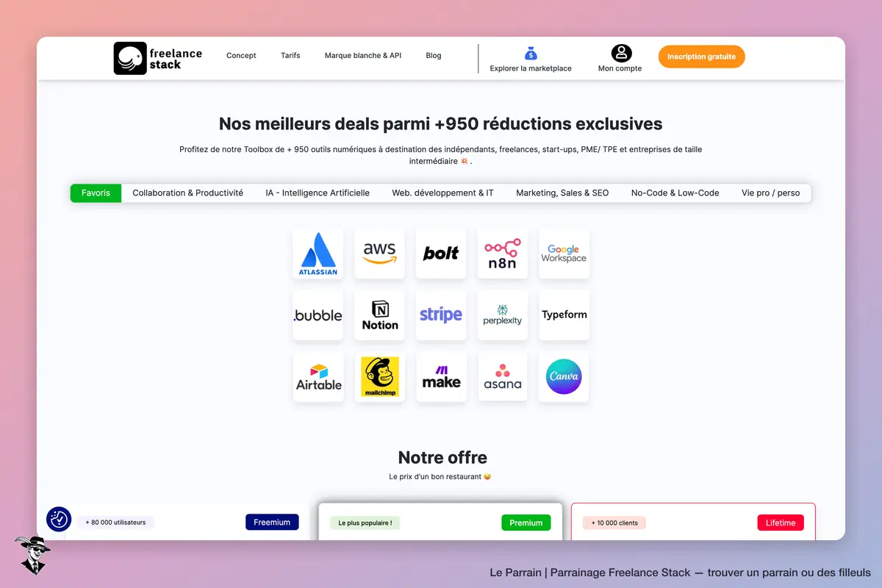The height and width of the screenshot is (588, 882).
Task: Select the Favoris tab
Action: point(96,193)
